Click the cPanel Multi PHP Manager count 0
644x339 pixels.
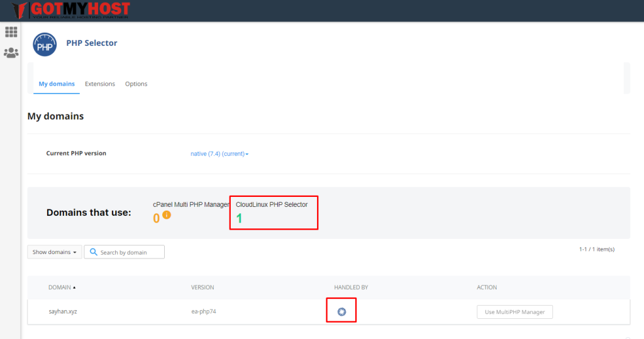pyautogui.click(x=157, y=219)
